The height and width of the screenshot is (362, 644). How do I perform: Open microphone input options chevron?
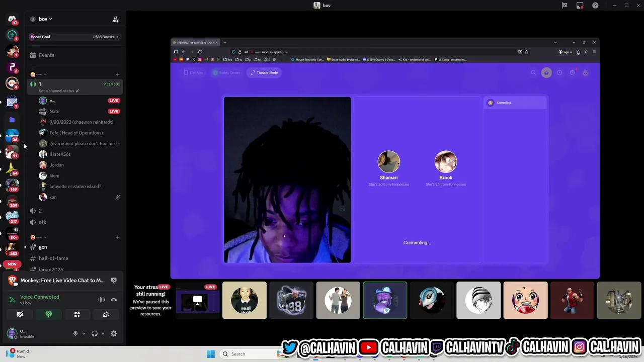click(84, 333)
